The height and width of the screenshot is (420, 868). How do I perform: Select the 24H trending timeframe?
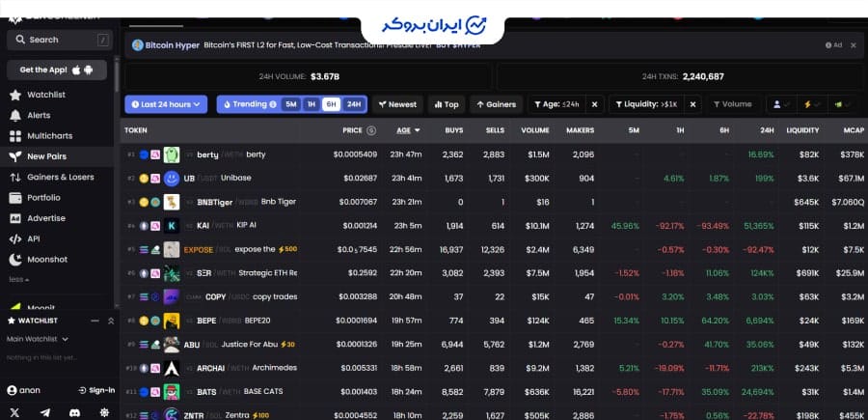pyautogui.click(x=354, y=104)
